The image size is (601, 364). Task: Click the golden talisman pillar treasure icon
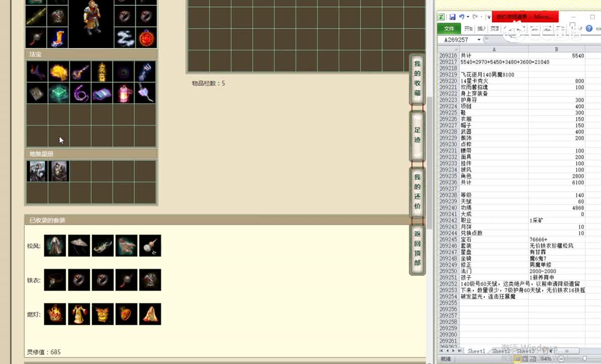[x=102, y=72]
